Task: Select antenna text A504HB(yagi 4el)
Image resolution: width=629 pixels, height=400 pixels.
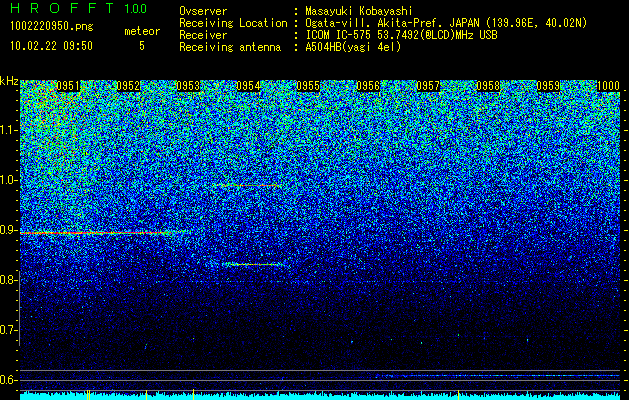Action: pos(353,47)
